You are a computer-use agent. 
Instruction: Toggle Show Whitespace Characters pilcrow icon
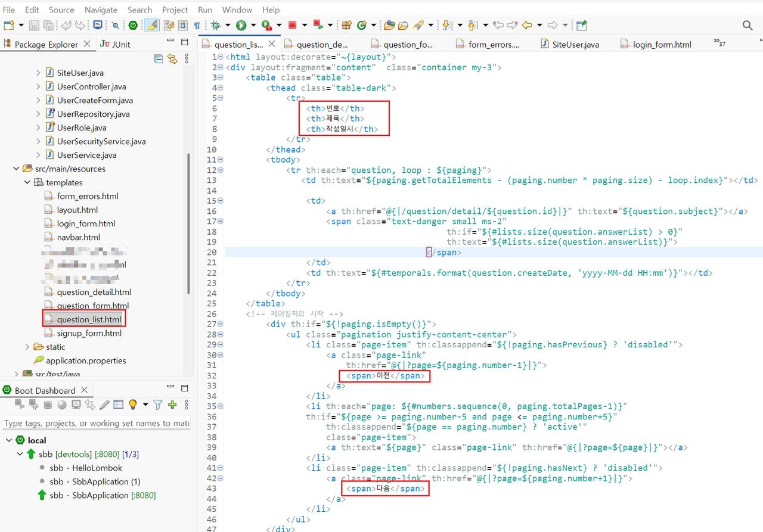click(x=197, y=26)
